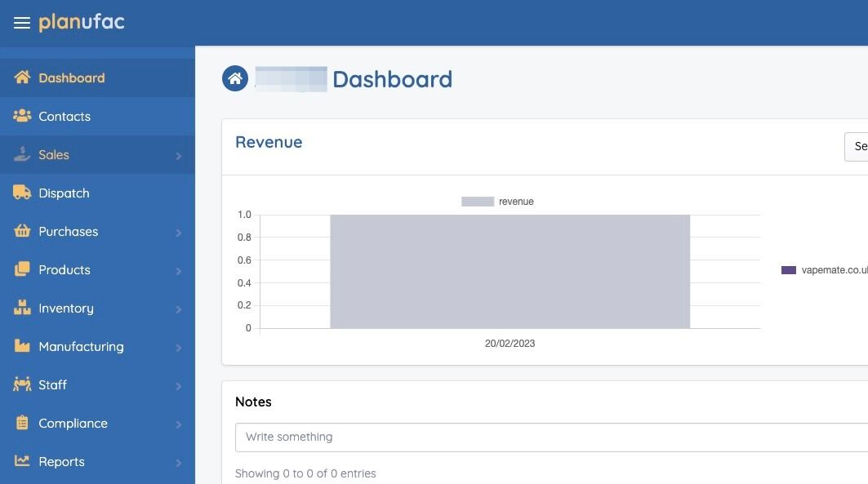Expand the Purchases submenu chevron
868x484 pixels.
point(179,233)
